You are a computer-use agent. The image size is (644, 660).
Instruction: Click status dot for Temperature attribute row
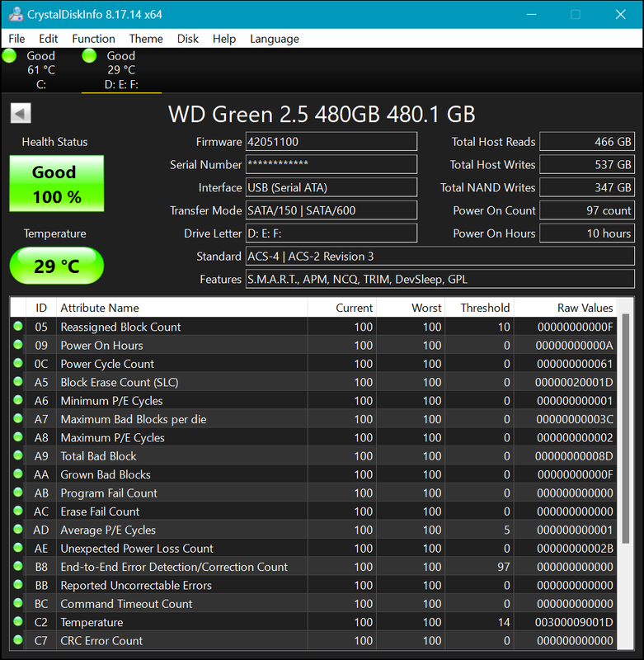coord(17,621)
